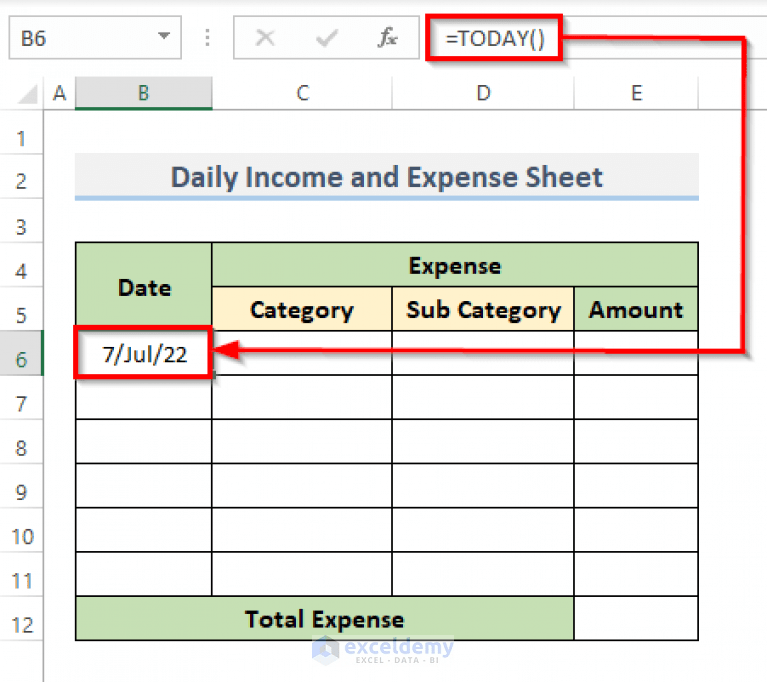The height and width of the screenshot is (682, 767).
Task: Select empty cell in row 1 column C
Action: pyautogui.click(x=302, y=133)
